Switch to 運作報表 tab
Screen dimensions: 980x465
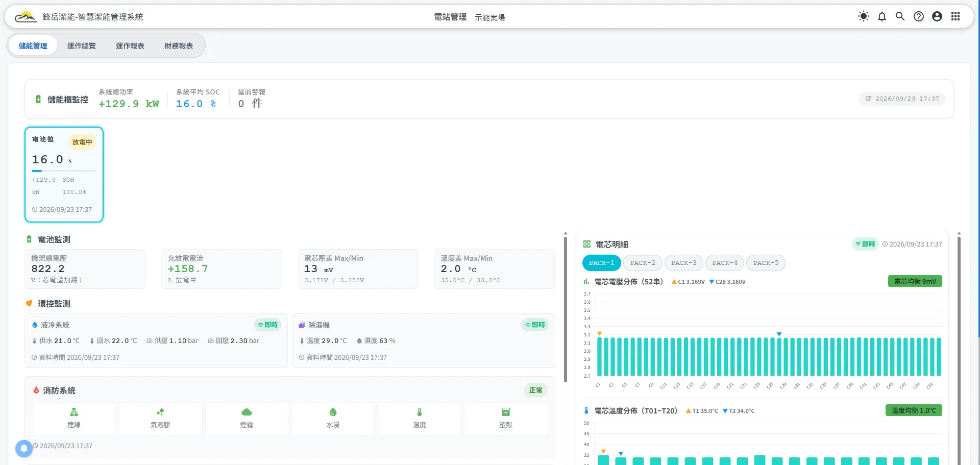pyautogui.click(x=130, y=46)
